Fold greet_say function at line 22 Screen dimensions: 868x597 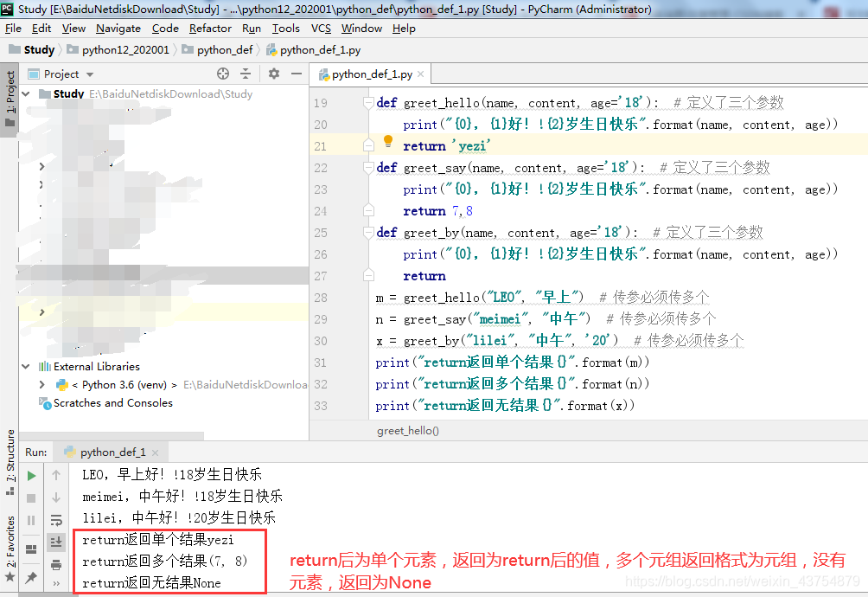point(368,167)
